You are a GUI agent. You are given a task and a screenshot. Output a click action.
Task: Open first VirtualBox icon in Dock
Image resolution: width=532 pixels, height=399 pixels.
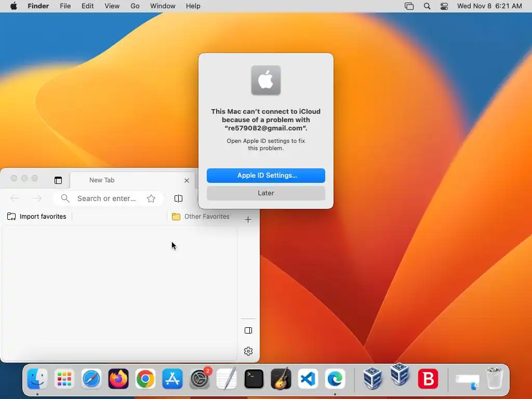(372, 378)
